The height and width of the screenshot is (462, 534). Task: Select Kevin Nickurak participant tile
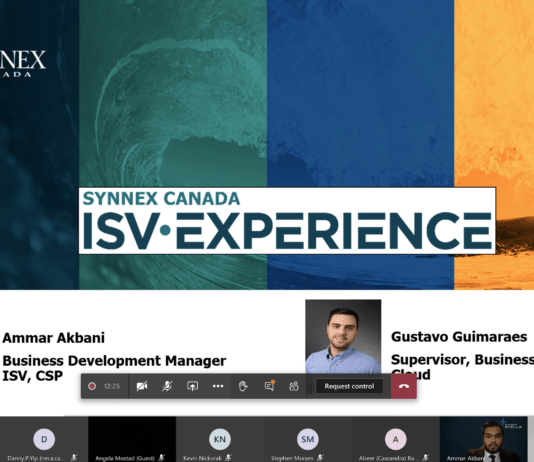[220, 439]
